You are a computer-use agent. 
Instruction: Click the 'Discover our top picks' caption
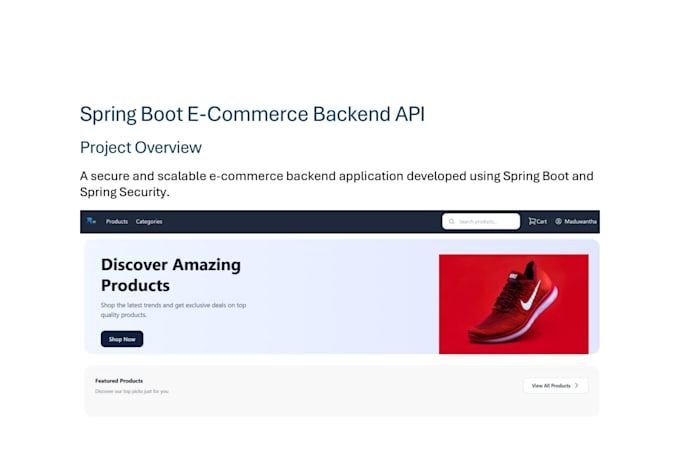[132, 391]
